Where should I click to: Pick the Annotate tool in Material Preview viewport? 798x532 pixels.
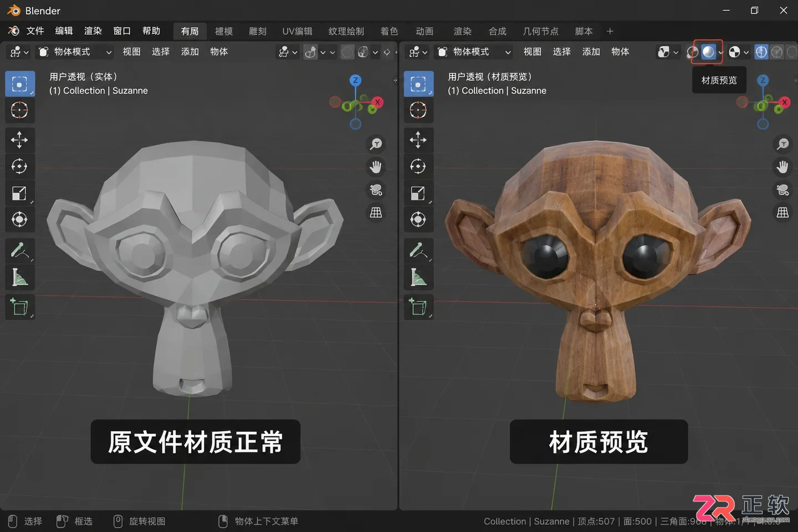[x=418, y=250]
